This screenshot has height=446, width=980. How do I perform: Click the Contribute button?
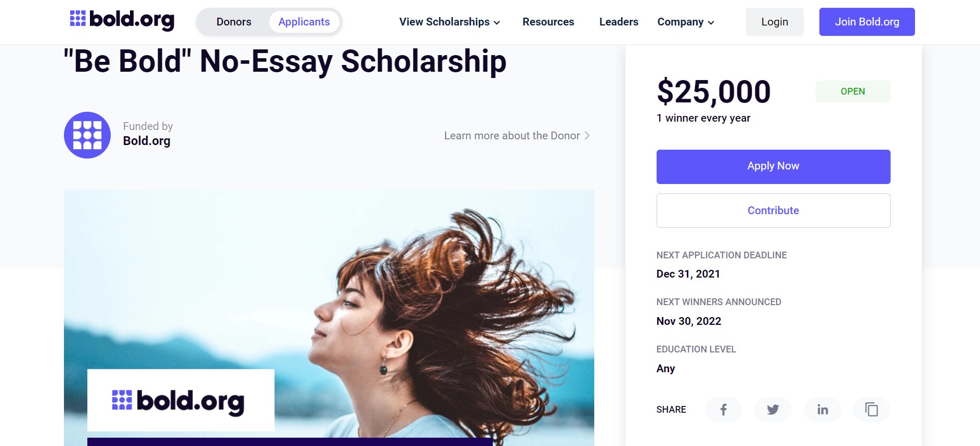coord(773,211)
